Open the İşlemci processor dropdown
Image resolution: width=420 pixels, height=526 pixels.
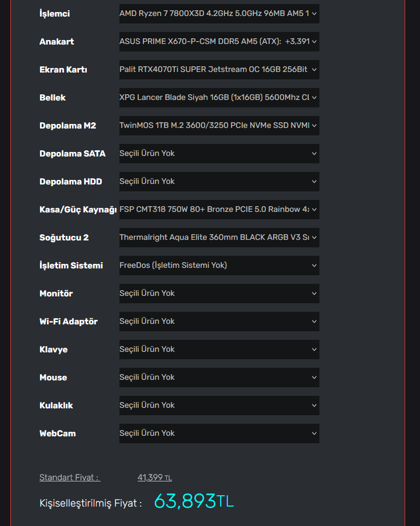pyautogui.click(x=219, y=14)
